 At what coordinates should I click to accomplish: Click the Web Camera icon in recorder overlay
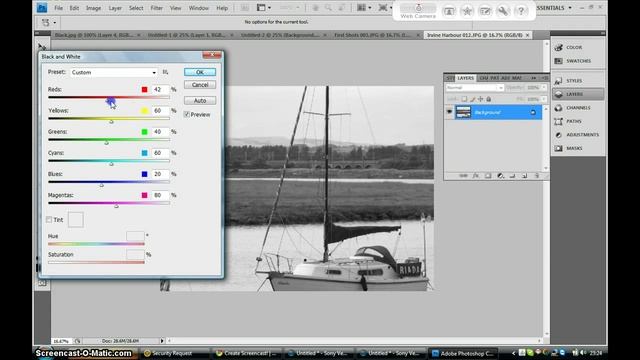pyautogui.click(x=418, y=8)
